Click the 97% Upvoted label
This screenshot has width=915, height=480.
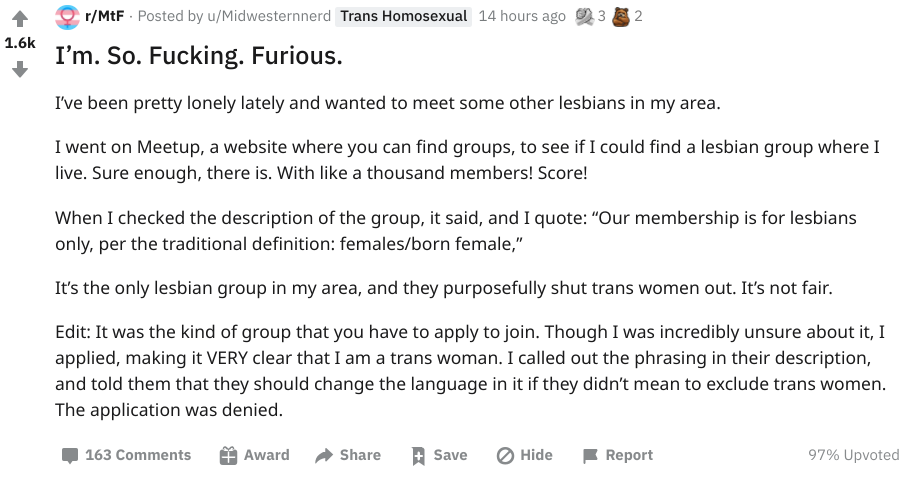[x=853, y=455]
